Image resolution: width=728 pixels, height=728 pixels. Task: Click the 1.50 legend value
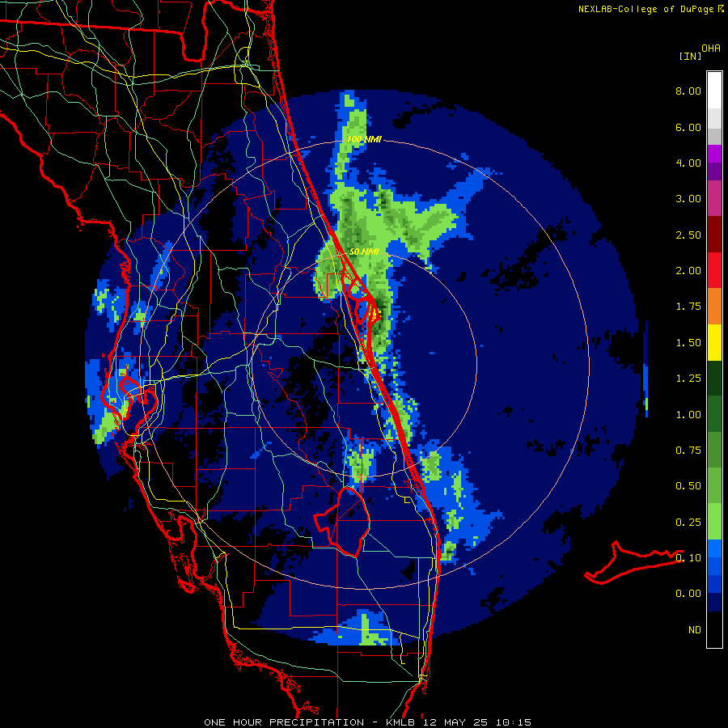[688, 343]
